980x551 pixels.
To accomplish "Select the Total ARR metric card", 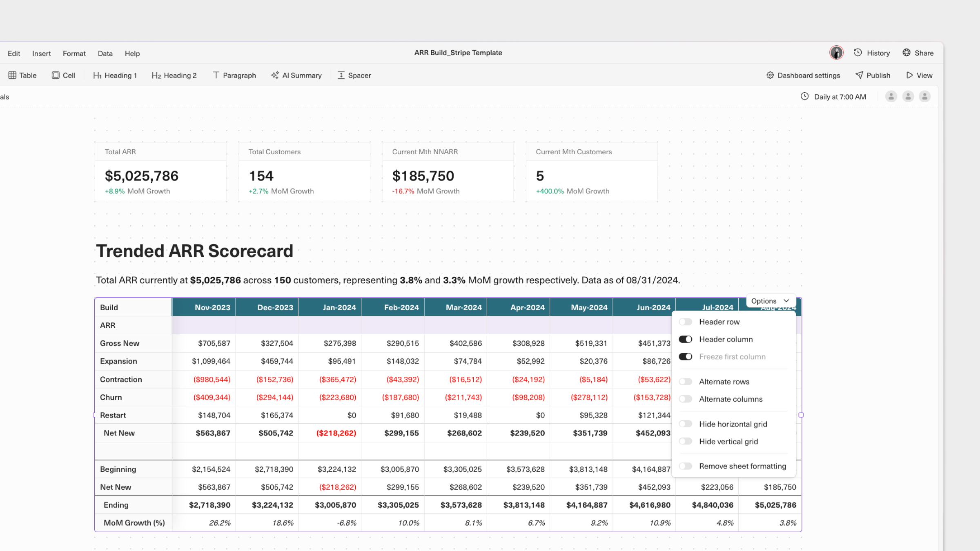I will click(x=160, y=172).
